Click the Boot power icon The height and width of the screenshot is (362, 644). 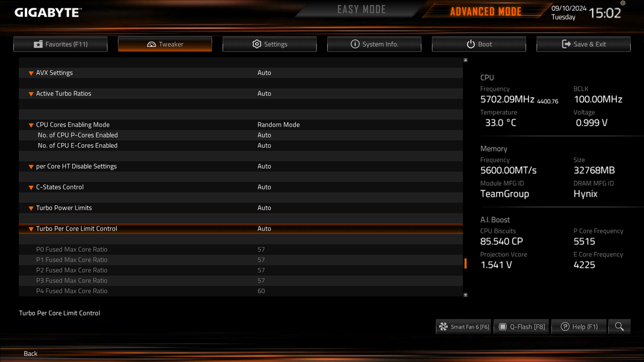(x=471, y=44)
